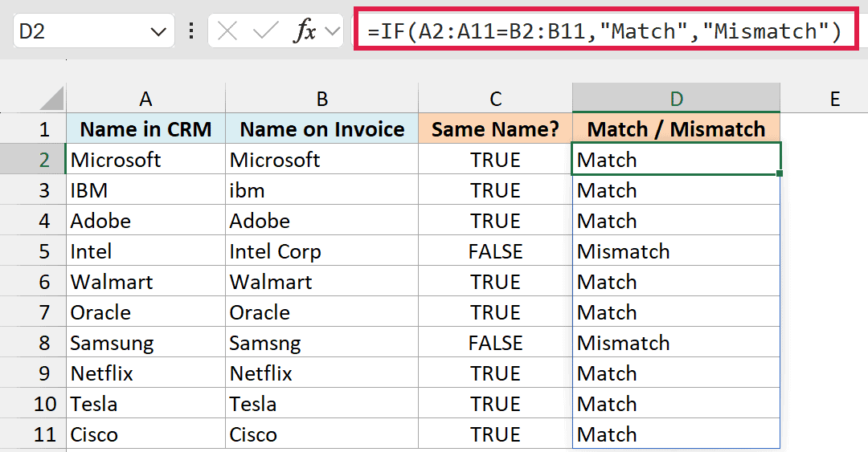Viewport: 868px width, 452px height.
Task: Click the Enter checkmark icon in formula bar
Action: click(x=265, y=31)
